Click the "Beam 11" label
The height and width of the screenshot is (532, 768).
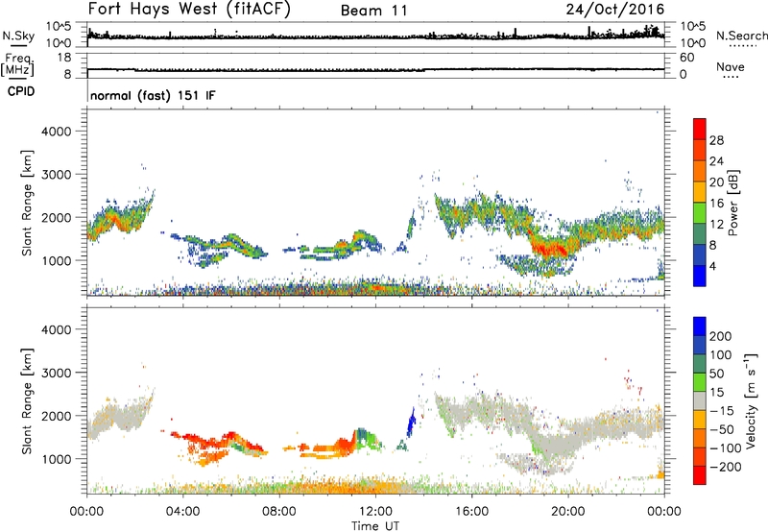(x=374, y=11)
